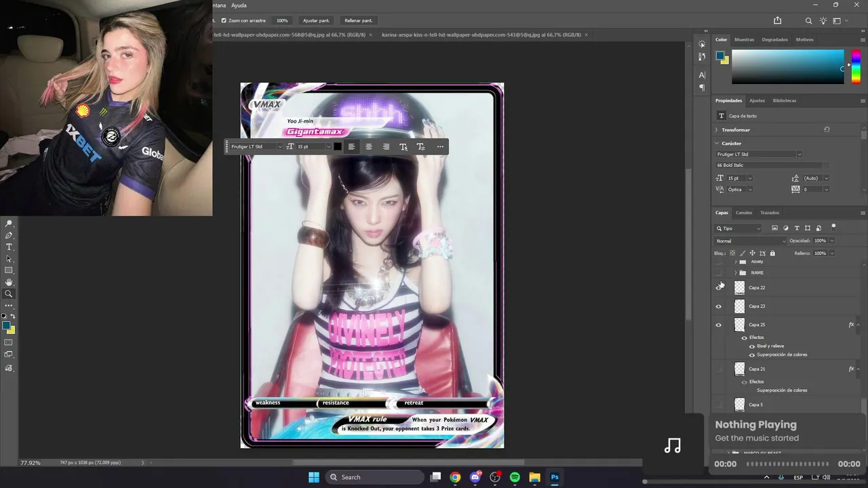Left-align text in floating text bar
This screenshot has height=488, width=868.
tap(351, 146)
